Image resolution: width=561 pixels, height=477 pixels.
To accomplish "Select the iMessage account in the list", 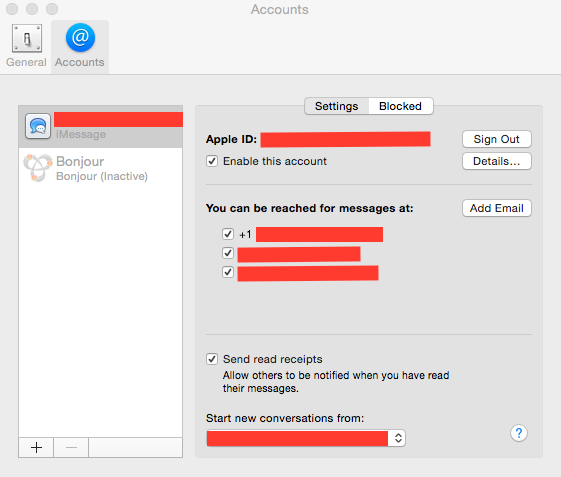I will (101, 127).
